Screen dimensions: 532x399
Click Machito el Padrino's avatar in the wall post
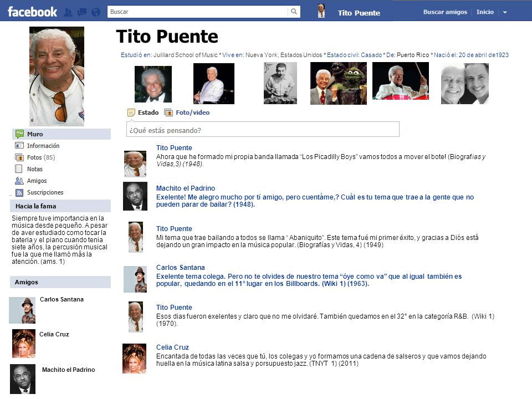tap(135, 196)
